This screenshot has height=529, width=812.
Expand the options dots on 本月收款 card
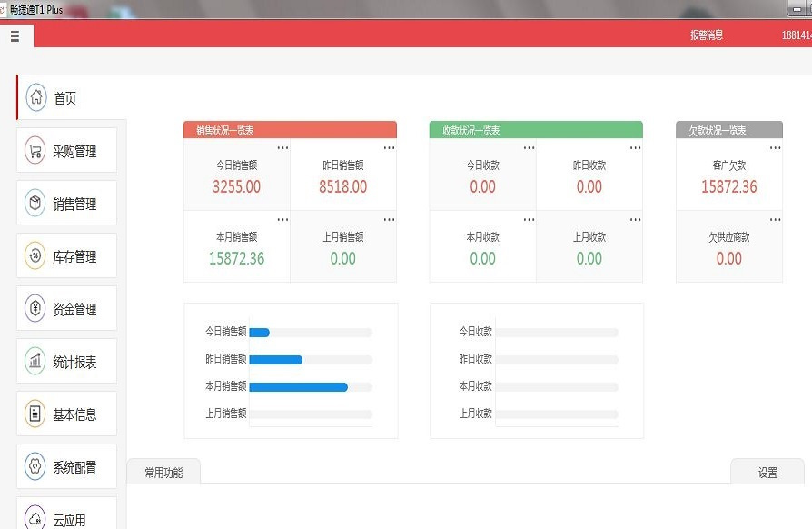tap(529, 220)
